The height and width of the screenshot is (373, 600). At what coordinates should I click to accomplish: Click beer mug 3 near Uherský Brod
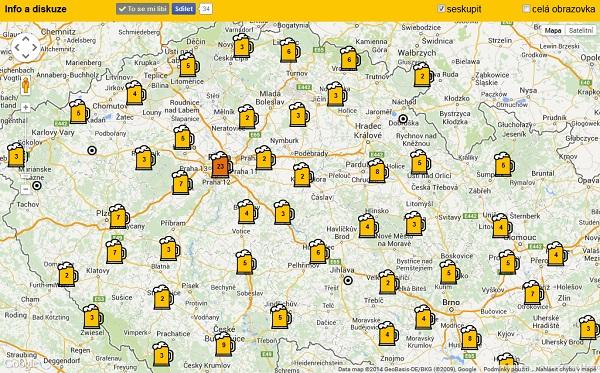point(589,327)
